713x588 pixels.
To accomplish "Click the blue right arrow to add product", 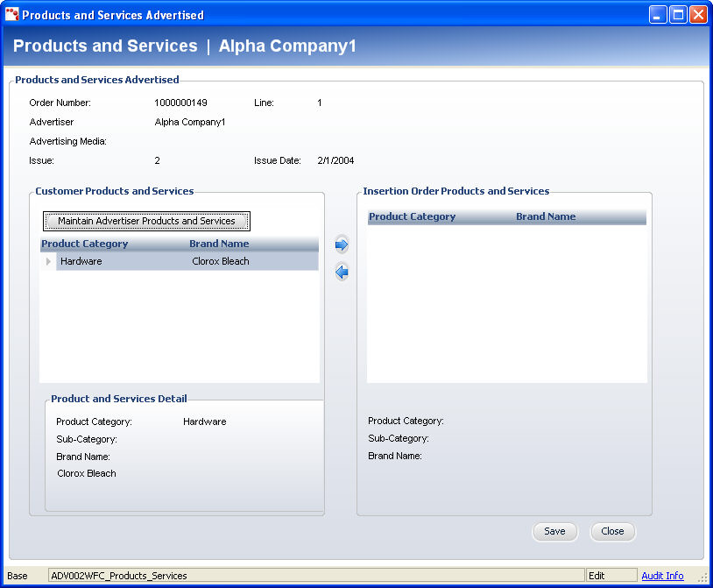I will pyautogui.click(x=342, y=245).
